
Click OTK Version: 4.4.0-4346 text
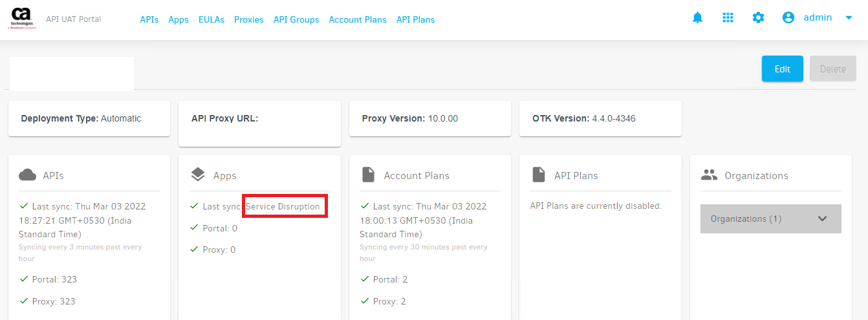584,118
